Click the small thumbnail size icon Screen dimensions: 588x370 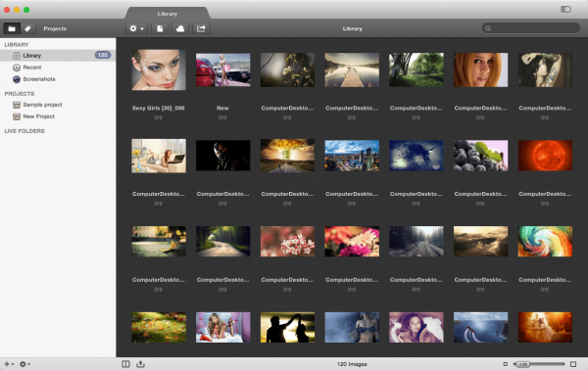point(505,364)
